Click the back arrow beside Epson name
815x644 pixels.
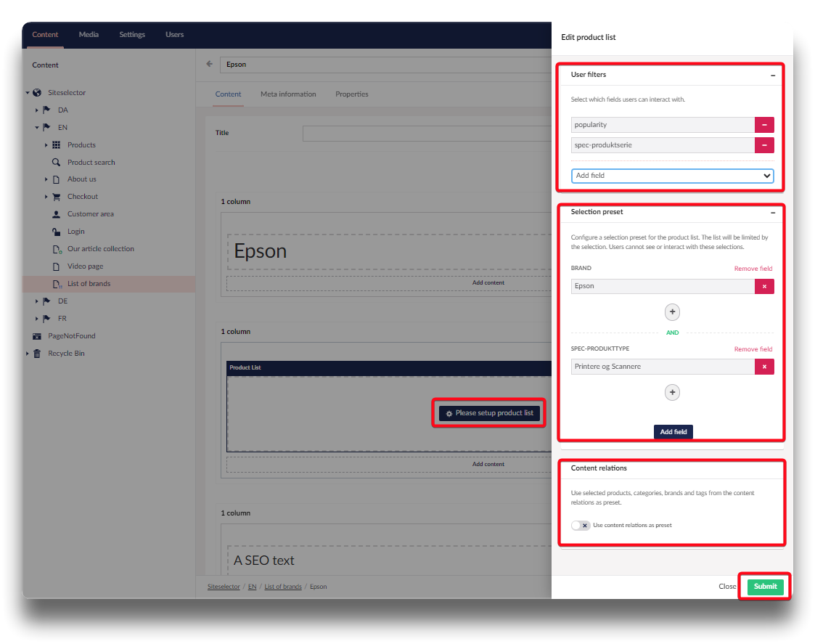(210, 64)
